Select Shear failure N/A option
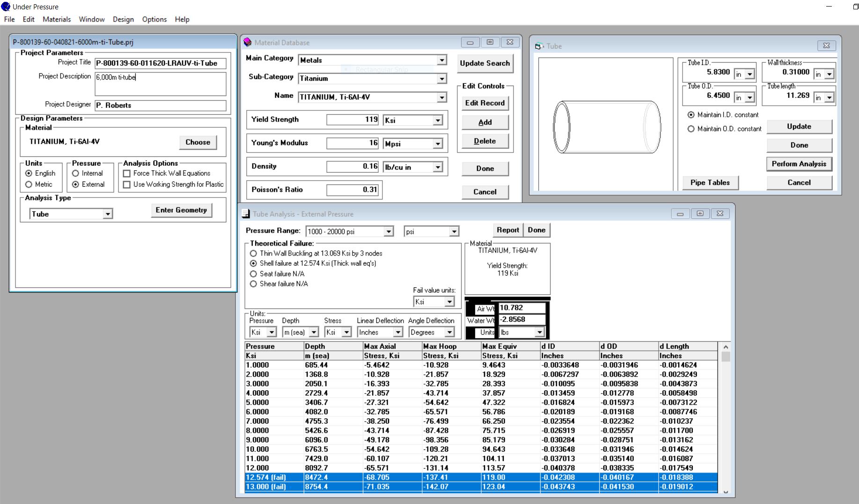Image resolution: width=859 pixels, height=504 pixels. click(253, 284)
